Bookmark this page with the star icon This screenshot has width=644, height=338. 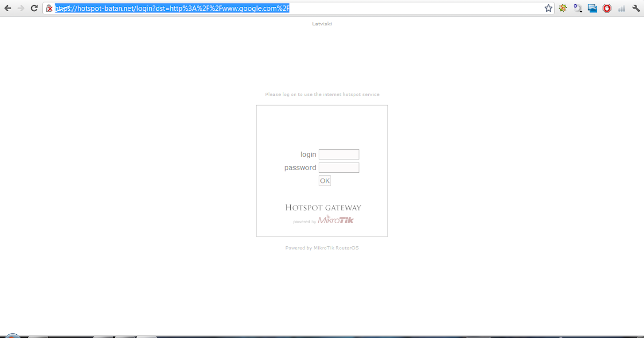click(x=548, y=8)
